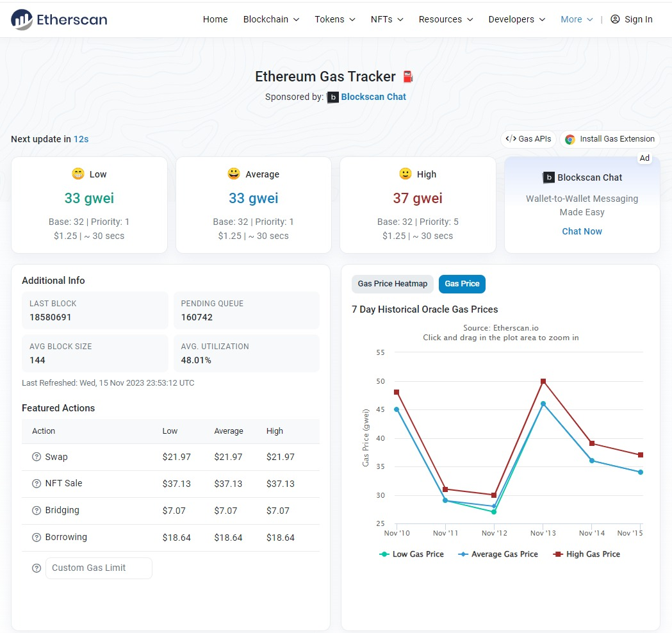
Task: Click the Blockscan Chat sponsor logo icon
Action: click(x=332, y=97)
